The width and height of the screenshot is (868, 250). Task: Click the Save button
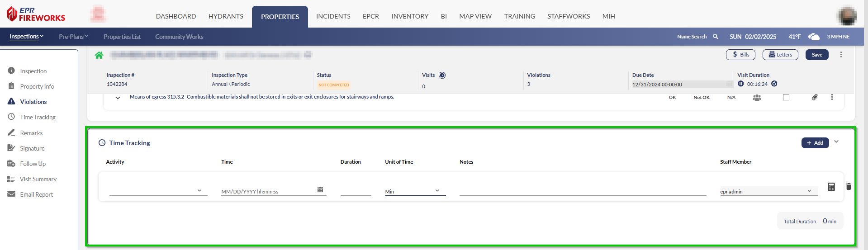pyautogui.click(x=816, y=55)
